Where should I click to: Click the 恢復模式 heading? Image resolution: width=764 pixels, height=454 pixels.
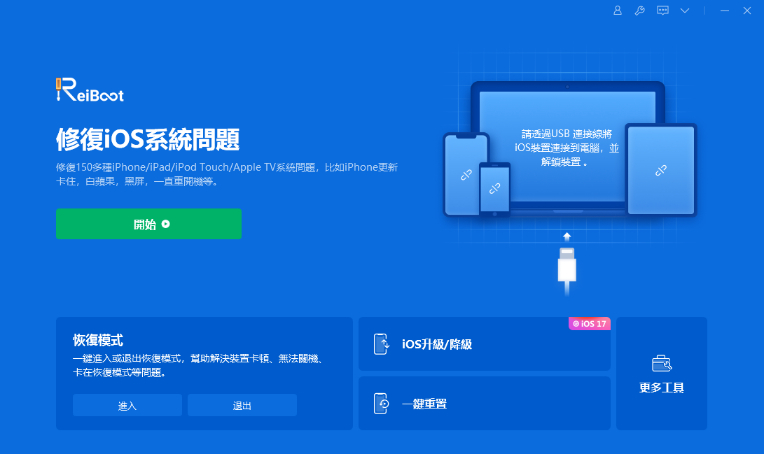[x=98, y=340]
